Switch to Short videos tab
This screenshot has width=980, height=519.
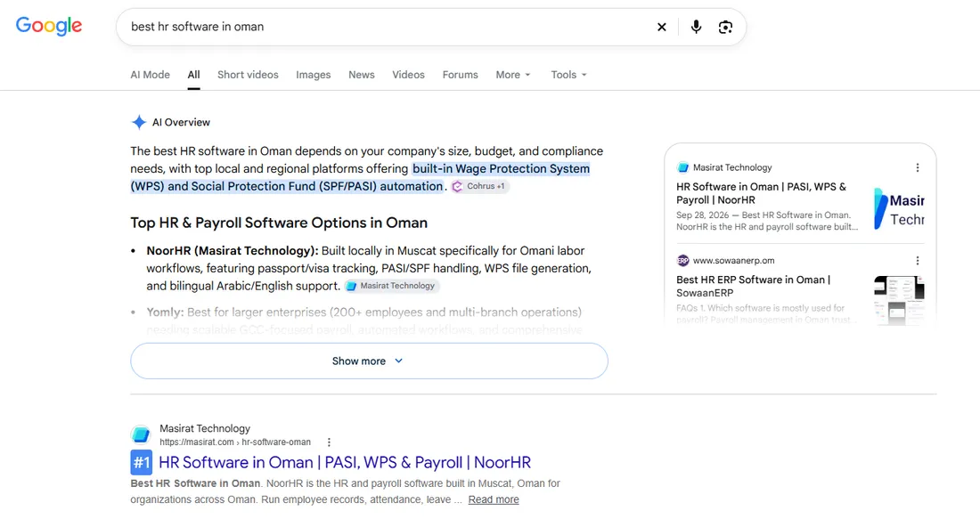(248, 74)
